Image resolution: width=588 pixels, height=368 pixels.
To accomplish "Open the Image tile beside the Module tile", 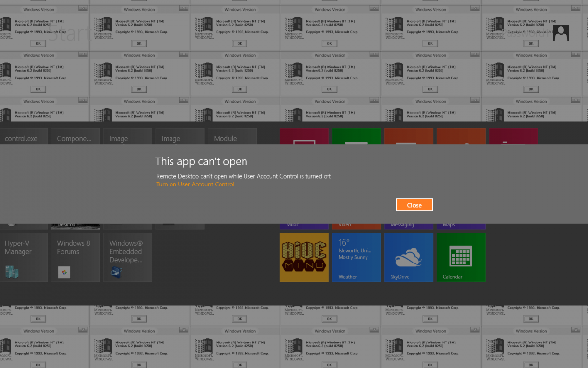I will (x=180, y=136).
